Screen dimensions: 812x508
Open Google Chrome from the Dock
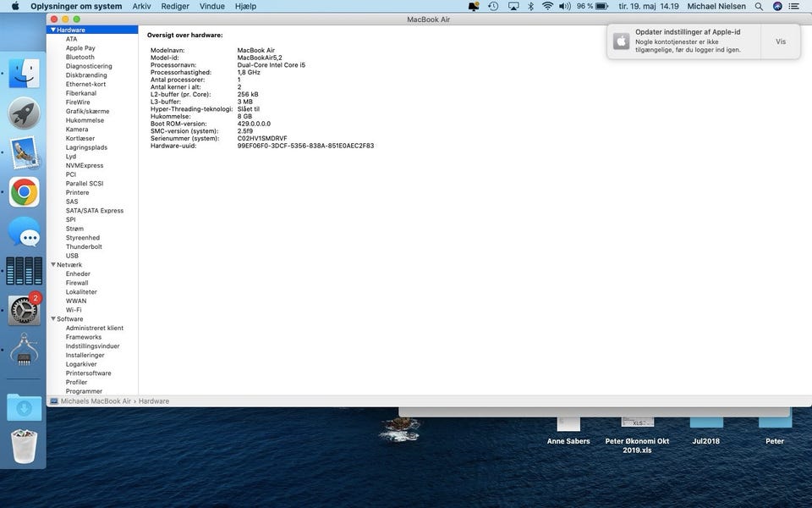(24, 192)
